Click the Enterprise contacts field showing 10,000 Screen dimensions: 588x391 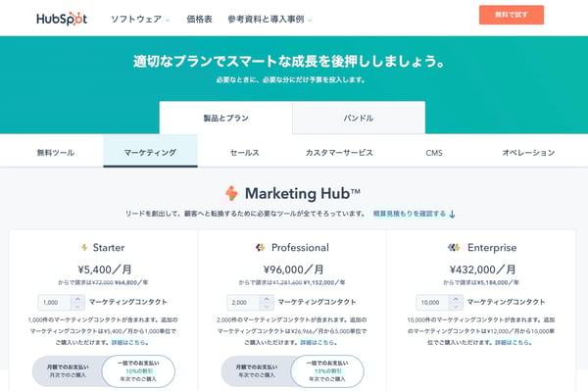point(432,303)
